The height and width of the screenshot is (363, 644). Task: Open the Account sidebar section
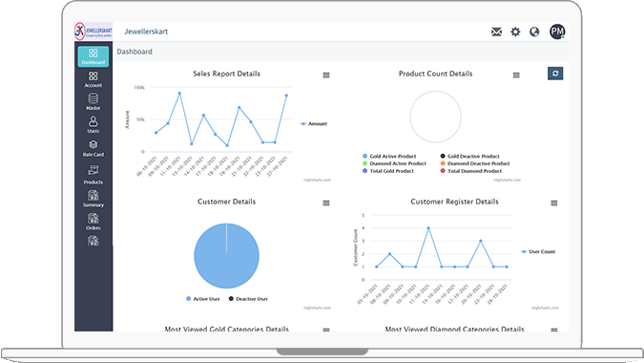click(x=93, y=79)
